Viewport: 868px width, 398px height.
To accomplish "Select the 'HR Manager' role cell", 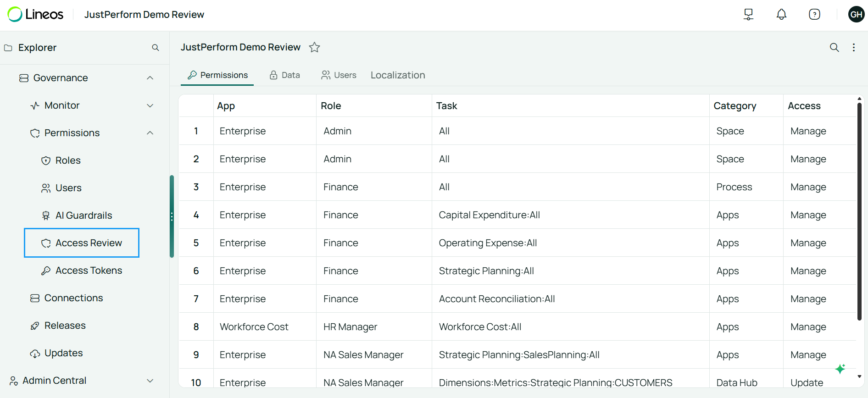I will coord(374,327).
